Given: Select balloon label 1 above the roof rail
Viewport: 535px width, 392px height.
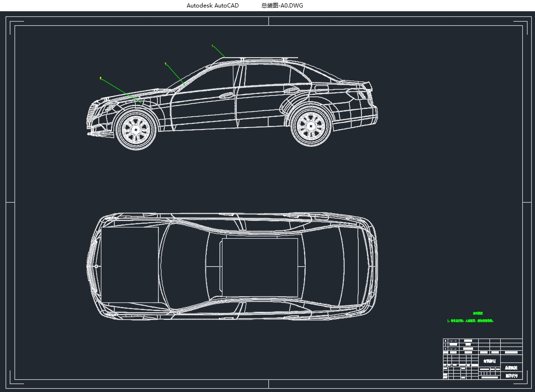Looking at the screenshot, I should (212, 46).
